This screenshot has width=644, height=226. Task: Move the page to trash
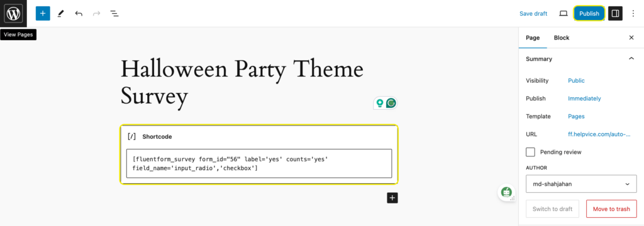click(611, 209)
